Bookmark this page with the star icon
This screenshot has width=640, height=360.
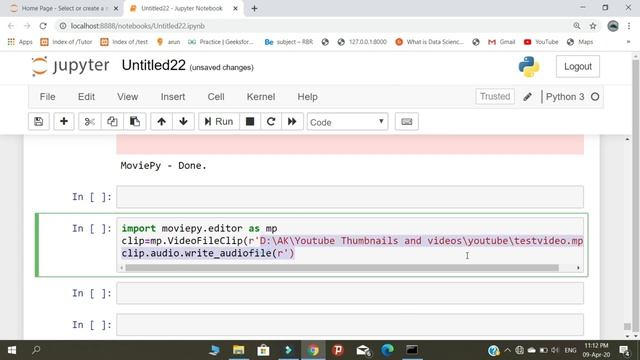coord(593,26)
